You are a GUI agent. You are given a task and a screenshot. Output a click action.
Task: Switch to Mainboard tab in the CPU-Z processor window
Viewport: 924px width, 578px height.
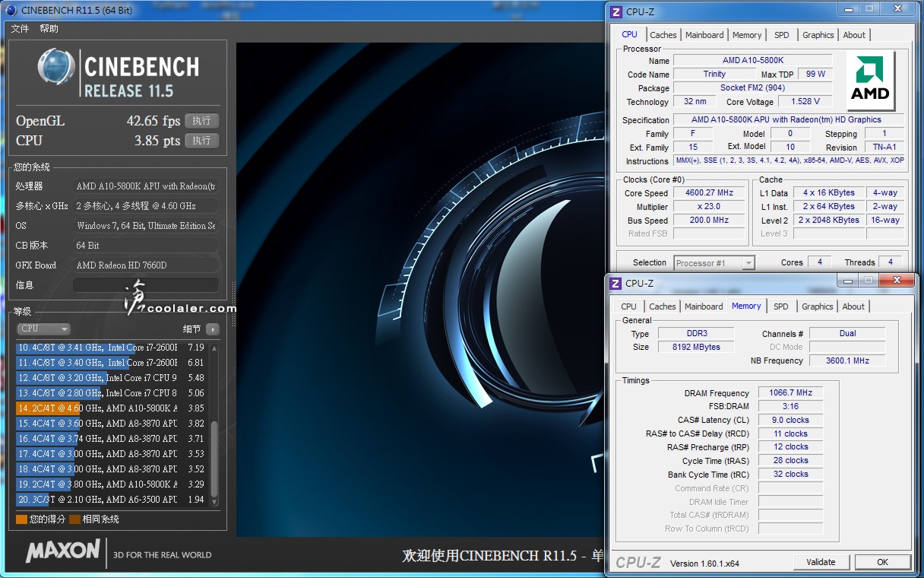704,35
